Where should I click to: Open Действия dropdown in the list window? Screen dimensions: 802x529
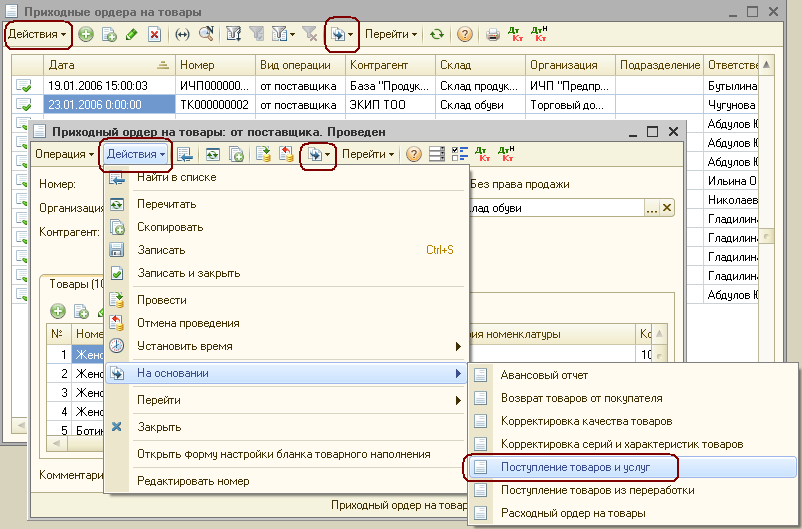(39, 35)
